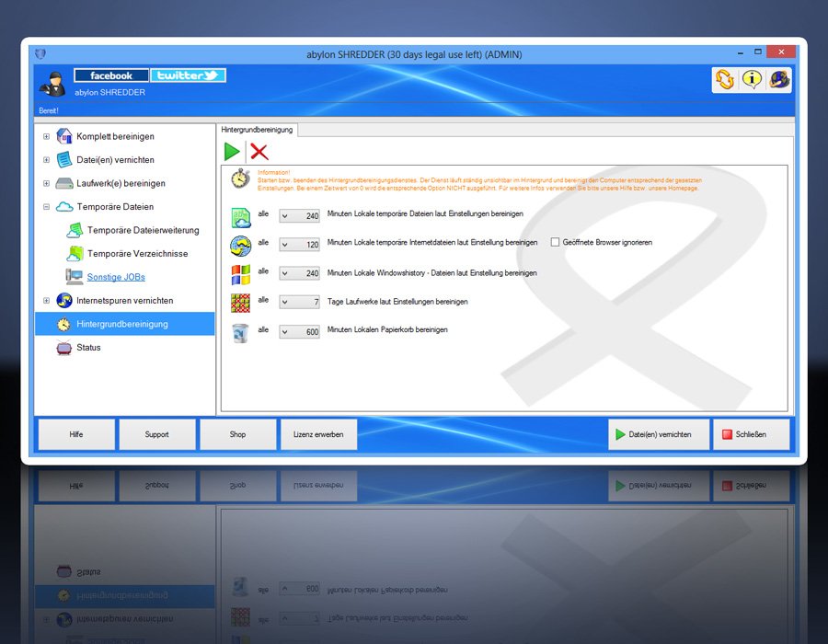This screenshot has width=828, height=644.
Task: Click the Temporäre Verzeichnisse folder icon
Action: click(x=75, y=253)
